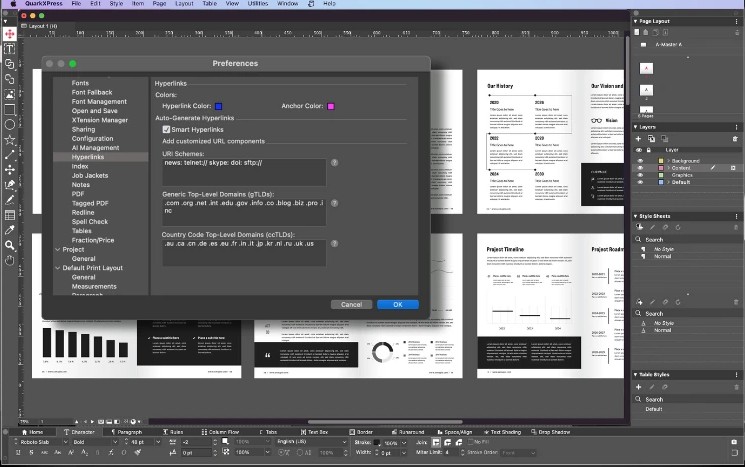The width and height of the screenshot is (745, 467).
Task: Click the Stroke color swatch
Action: click(377, 442)
